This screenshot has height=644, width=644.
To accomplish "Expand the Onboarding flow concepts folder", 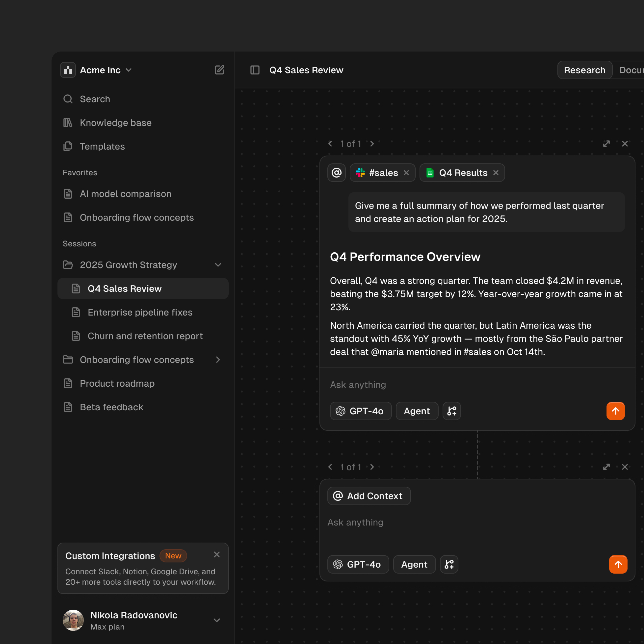I will (x=218, y=360).
